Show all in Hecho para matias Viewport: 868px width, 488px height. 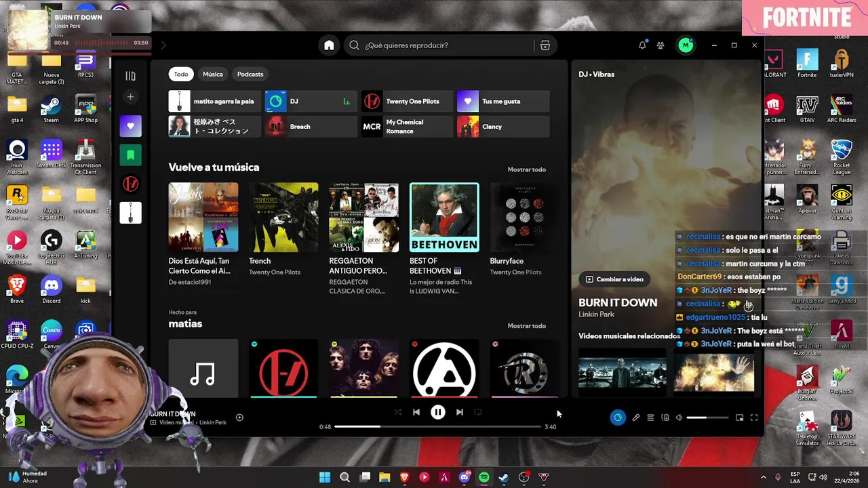526,326
